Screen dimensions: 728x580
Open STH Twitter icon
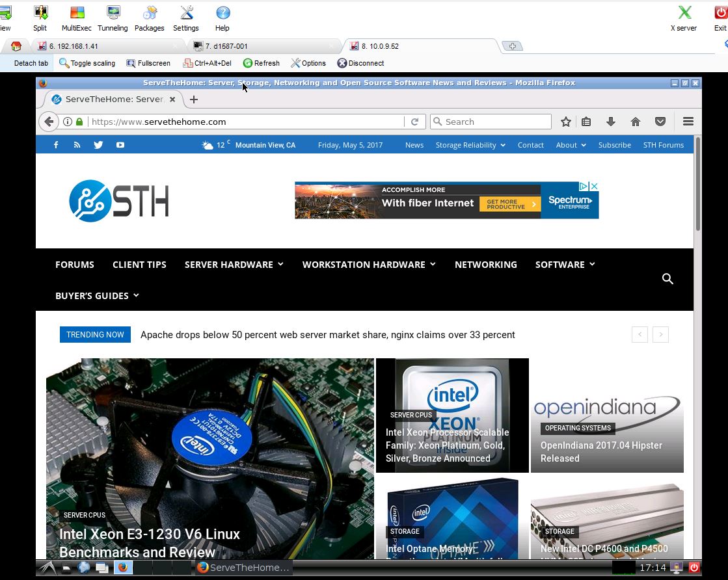click(x=98, y=145)
